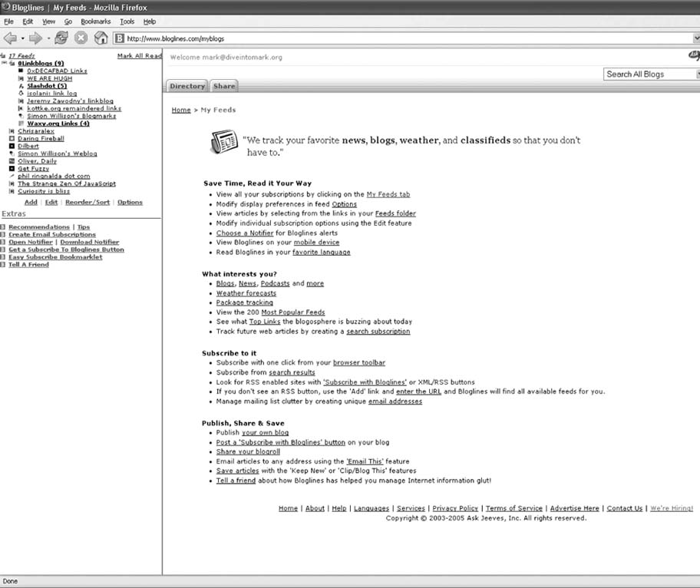Open the Forward button history dropdown arrow
Screen dimensions: 700x588
coord(48,39)
